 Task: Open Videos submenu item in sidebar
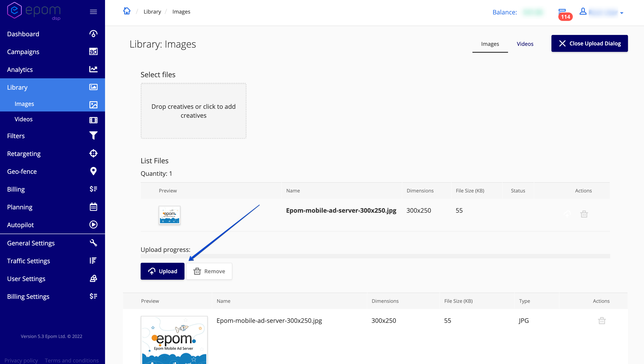pos(24,119)
